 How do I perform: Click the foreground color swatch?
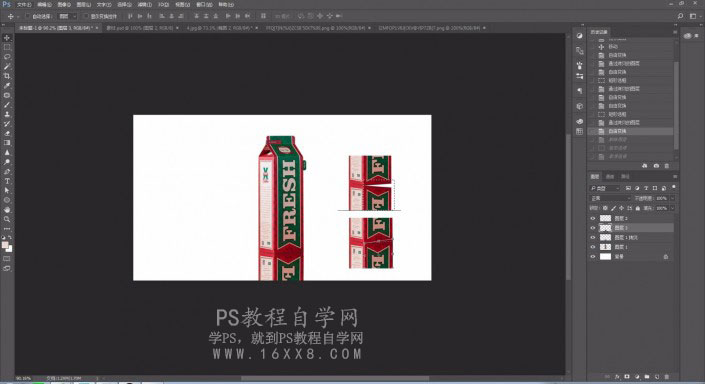tap(5, 245)
